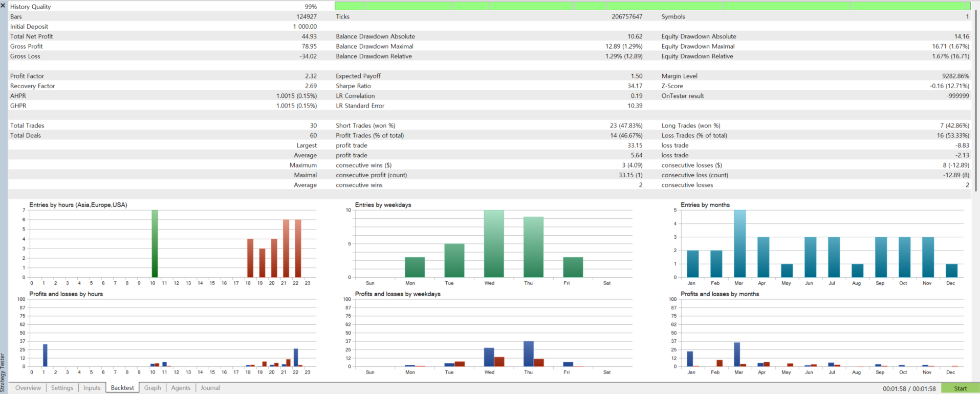Click the Jan bar in Profits by months
Viewport: 980px width, 394px height.
click(x=690, y=359)
